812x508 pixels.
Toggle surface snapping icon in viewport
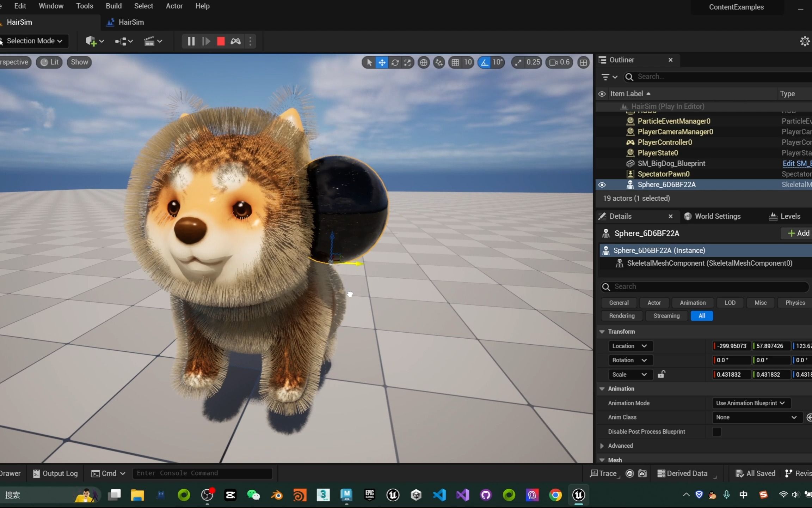tap(439, 62)
